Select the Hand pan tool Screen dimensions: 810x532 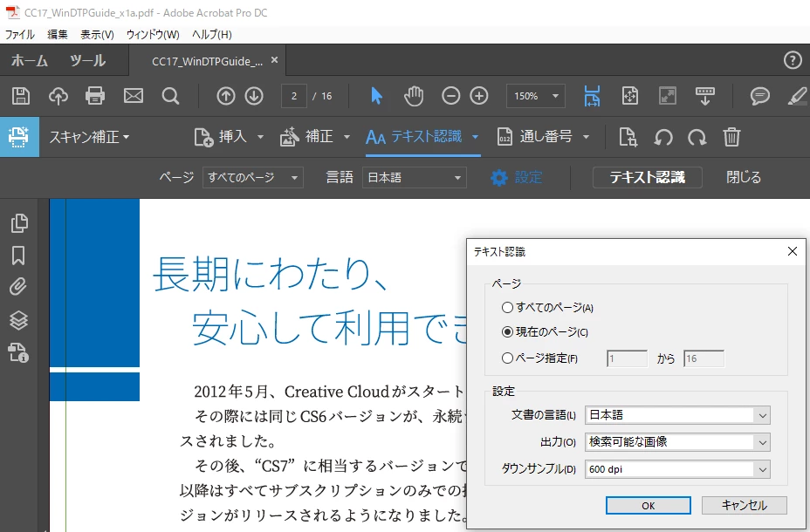pyautogui.click(x=413, y=96)
